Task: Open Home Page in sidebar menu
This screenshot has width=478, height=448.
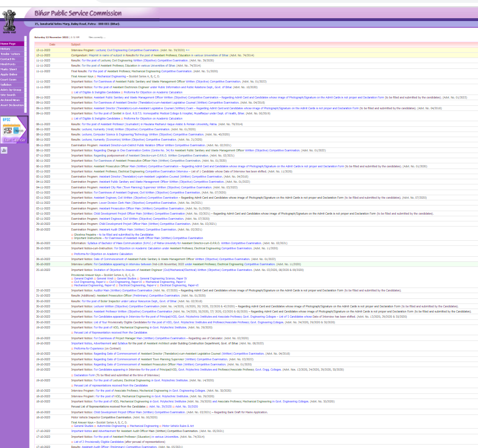Action: tap(9, 43)
